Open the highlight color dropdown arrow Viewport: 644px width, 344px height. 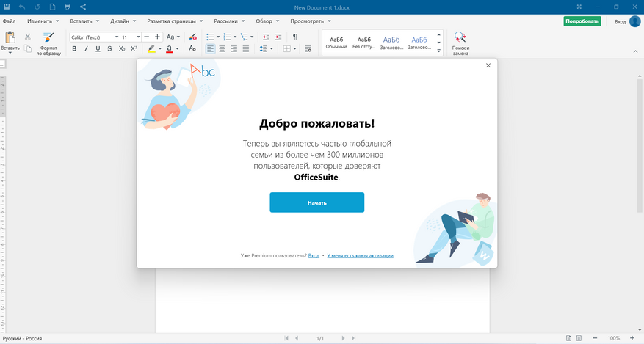(160, 49)
